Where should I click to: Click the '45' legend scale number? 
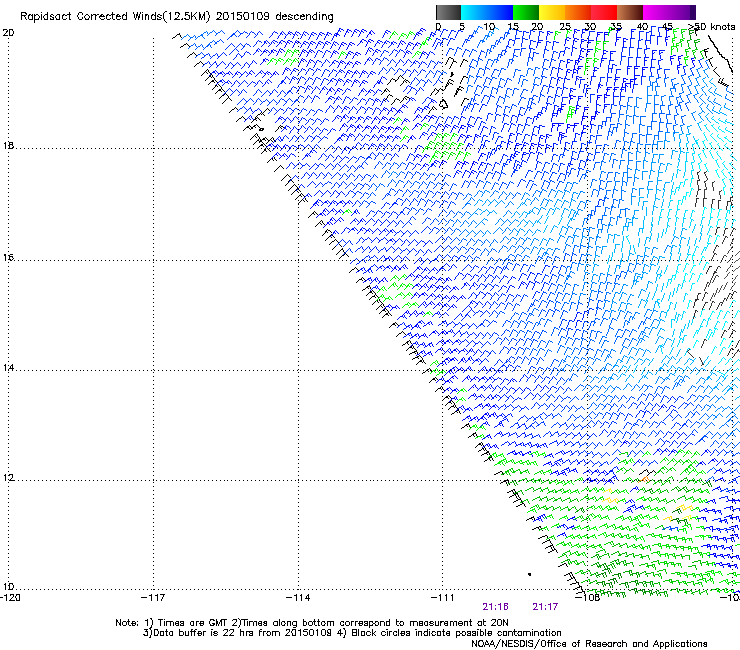pyautogui.click(x=667, y=26)
